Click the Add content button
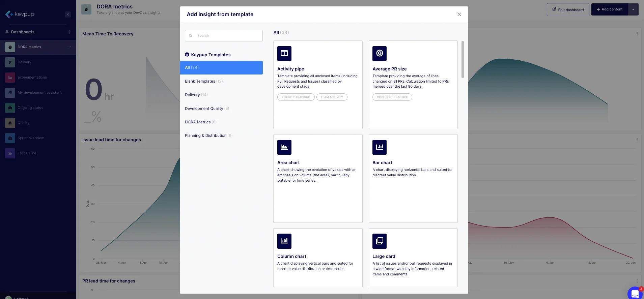The width and height of the screenshot is (644, 299). [609, 9]
